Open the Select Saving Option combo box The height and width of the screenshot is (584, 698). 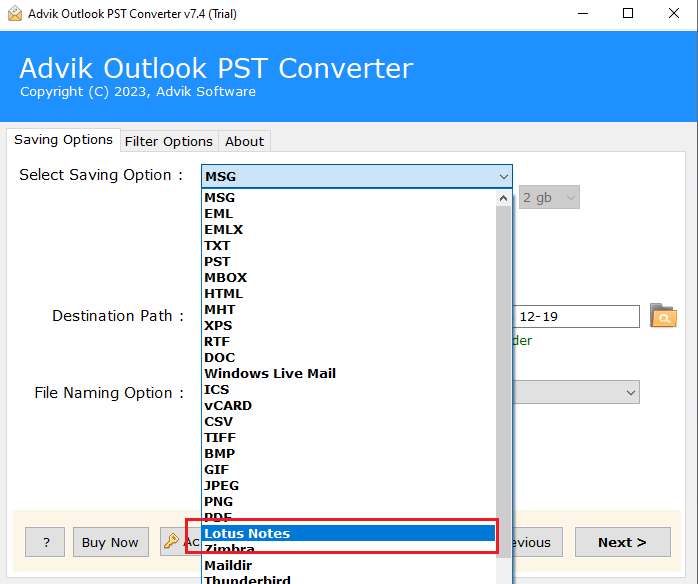[x=357, y=176]
